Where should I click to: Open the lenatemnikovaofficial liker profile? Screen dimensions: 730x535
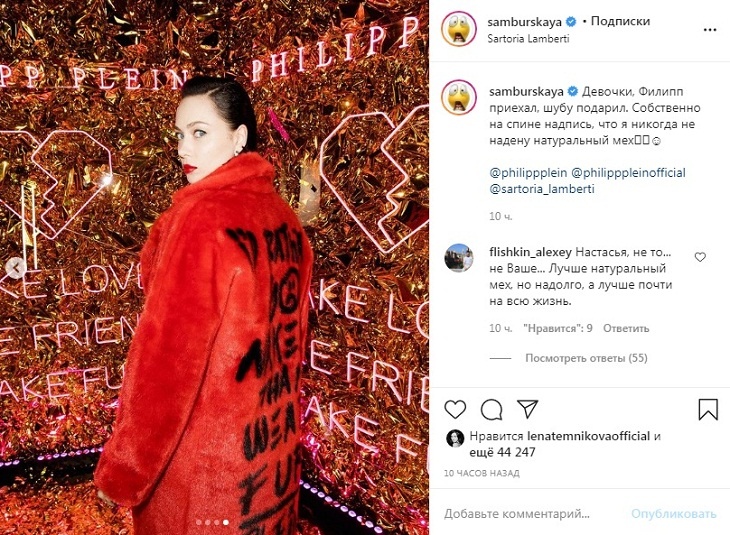pos(588,436)
